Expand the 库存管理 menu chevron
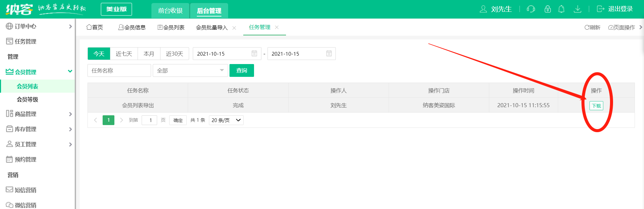This screenshot has width=644, height=209. pos(70,129)
